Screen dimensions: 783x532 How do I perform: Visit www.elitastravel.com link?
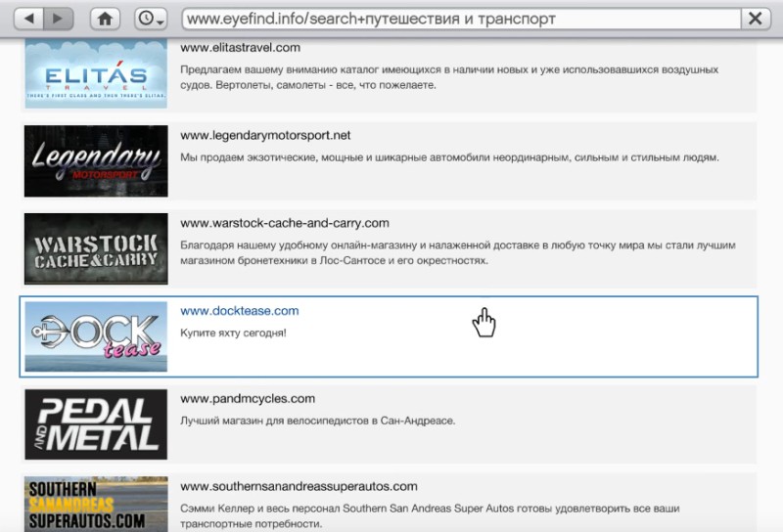click(x=240, y=47)
